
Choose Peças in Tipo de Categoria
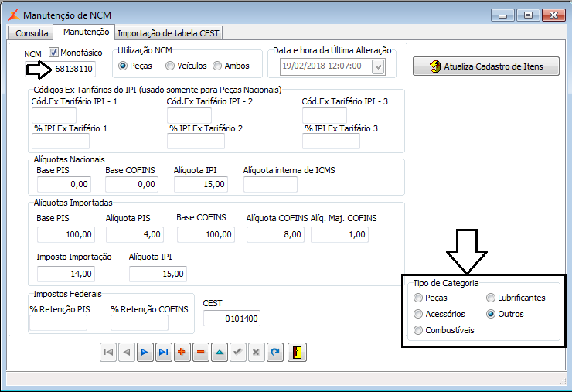(x=418, y=298)
